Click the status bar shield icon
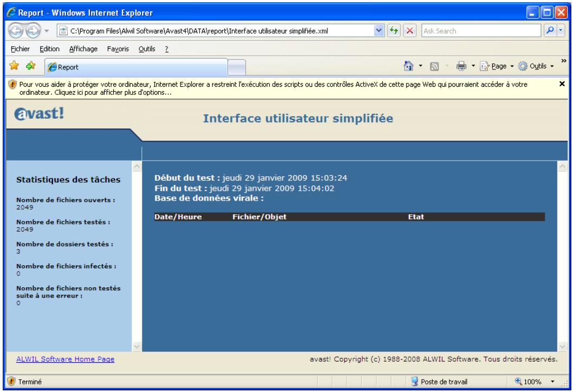The width and height of the screenshot is (573, 392). tap(11, 381)
